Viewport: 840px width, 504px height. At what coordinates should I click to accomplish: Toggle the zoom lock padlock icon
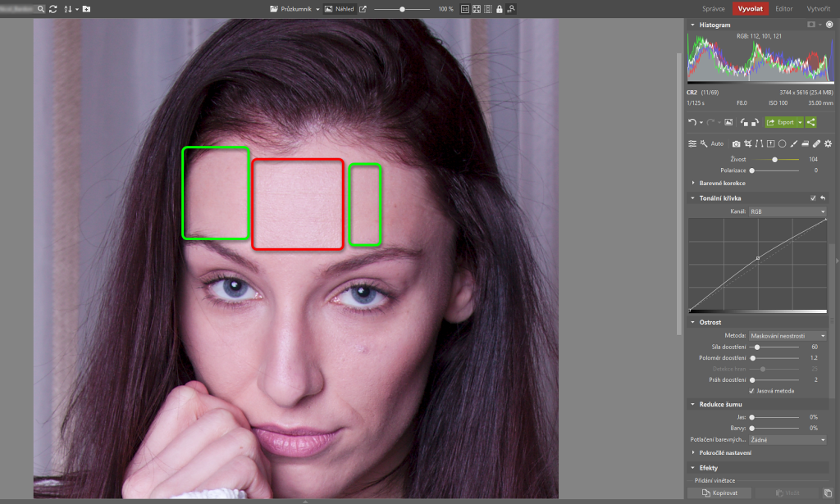500,9
